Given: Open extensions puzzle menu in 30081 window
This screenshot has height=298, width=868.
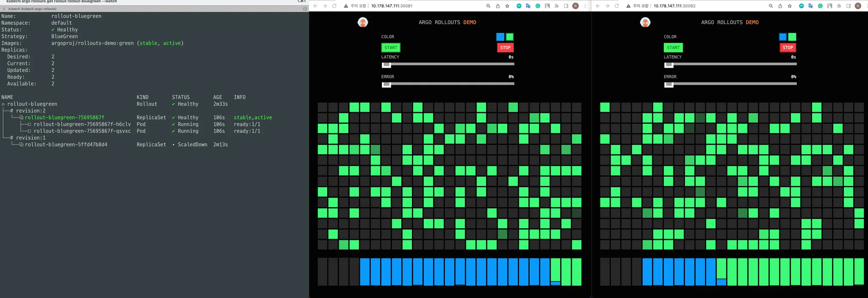Looking at the screenshot, I should coord(556,6).
